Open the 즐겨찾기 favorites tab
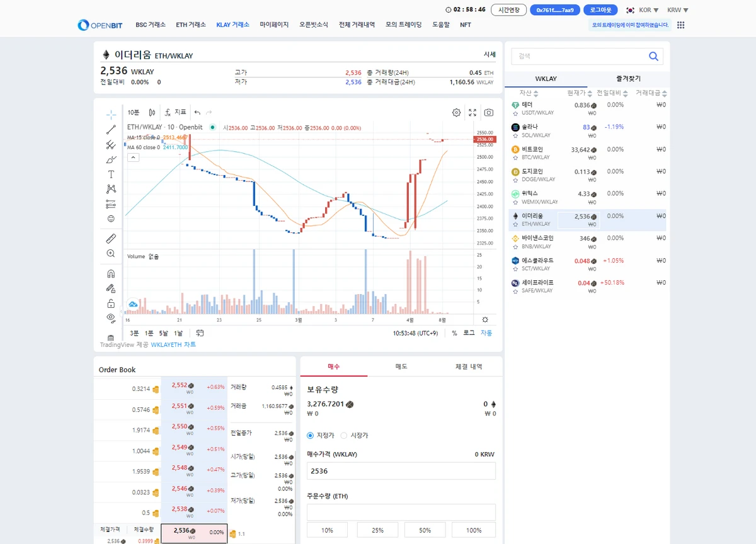The width and height of the screenshot is (756, 544). 627,79
